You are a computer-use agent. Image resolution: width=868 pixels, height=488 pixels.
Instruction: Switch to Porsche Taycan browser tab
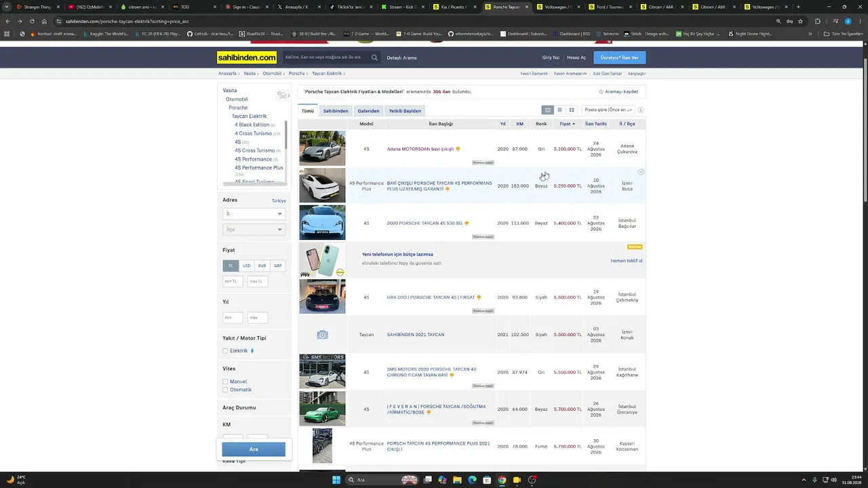coord(507,7)
